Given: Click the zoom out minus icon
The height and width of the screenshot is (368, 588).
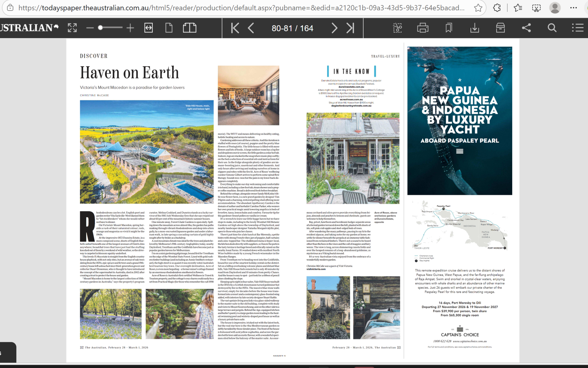Looking at the screenshot, I should pyautogui.click(x=90, y=28).
